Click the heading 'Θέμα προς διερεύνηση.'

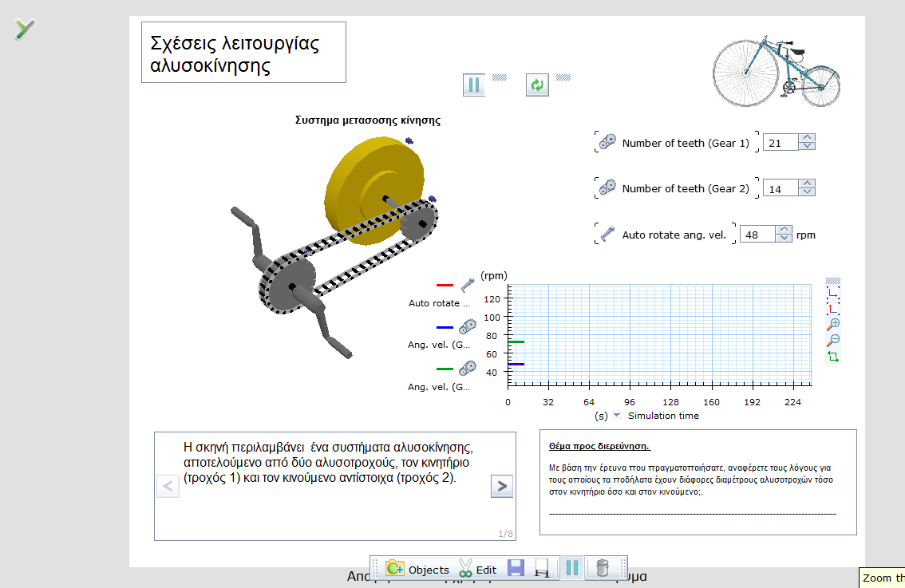coord(599,446)
